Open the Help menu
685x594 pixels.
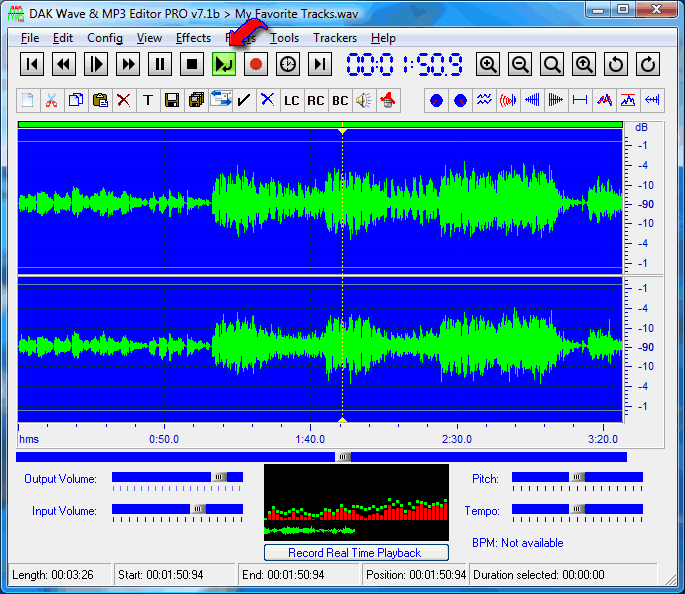tap(384, 38)
